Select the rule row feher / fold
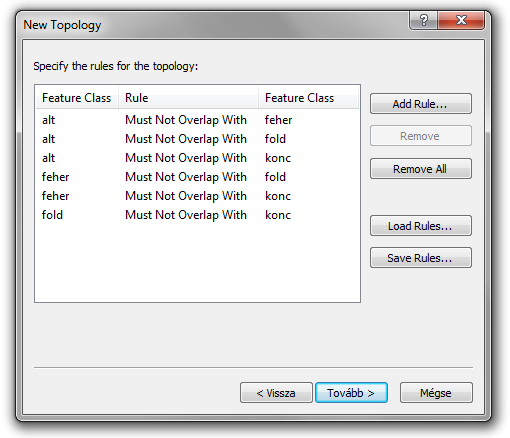The height and width of the screenshot is (438, 510). [197, 177]
